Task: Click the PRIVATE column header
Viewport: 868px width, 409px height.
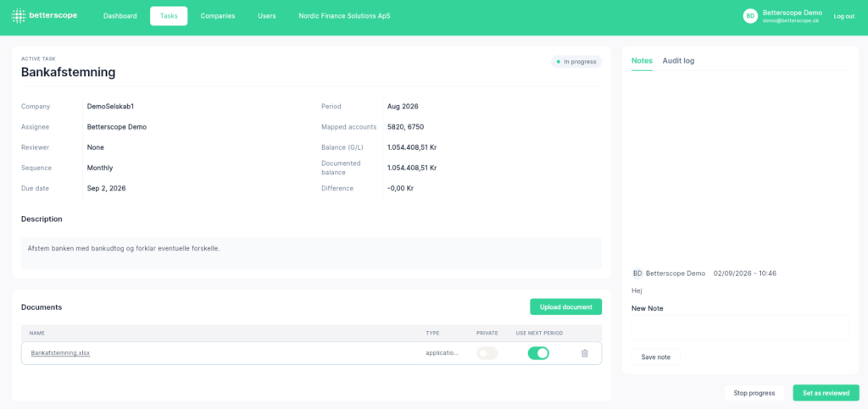Action: click(x=487, y=334)
